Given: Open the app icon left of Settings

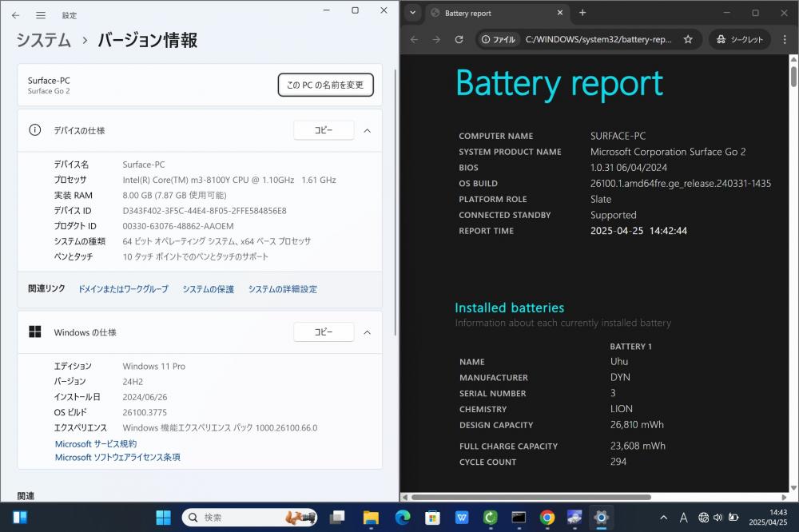Looking at the screenshot, I should [574, 518].
